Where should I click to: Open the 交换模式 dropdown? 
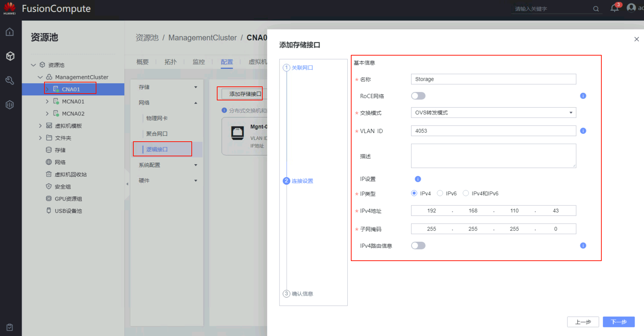point(493,113)
